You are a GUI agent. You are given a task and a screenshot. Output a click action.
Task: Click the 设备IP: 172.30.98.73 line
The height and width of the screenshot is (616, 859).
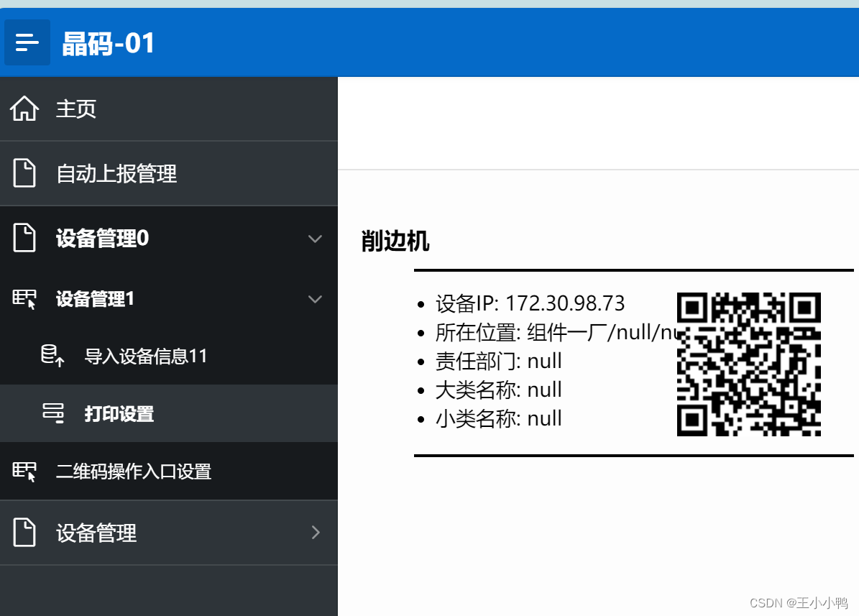tap(530, 303)
